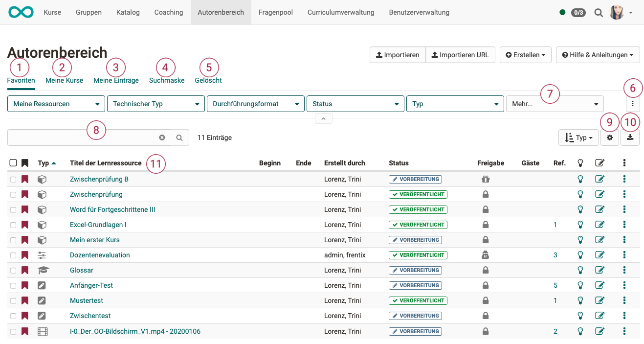Viewport: 644px width, 344px height.
Task: Click the download table export icon
Action: click(630, 138)
